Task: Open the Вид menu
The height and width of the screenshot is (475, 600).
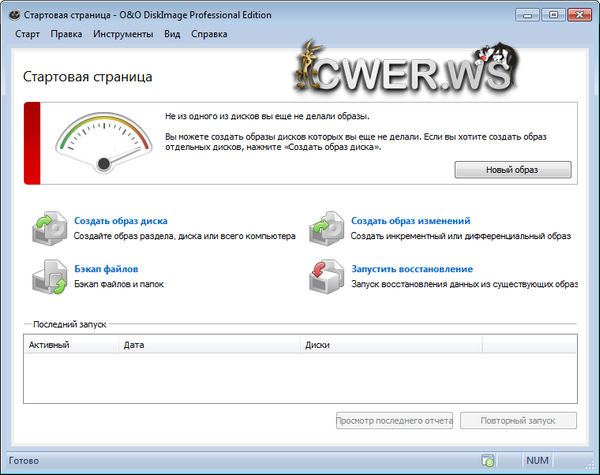Action: (172, 34)
